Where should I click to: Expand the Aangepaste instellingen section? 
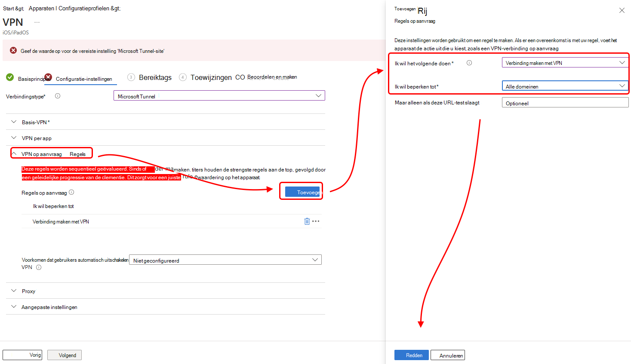tap(166, 307)
